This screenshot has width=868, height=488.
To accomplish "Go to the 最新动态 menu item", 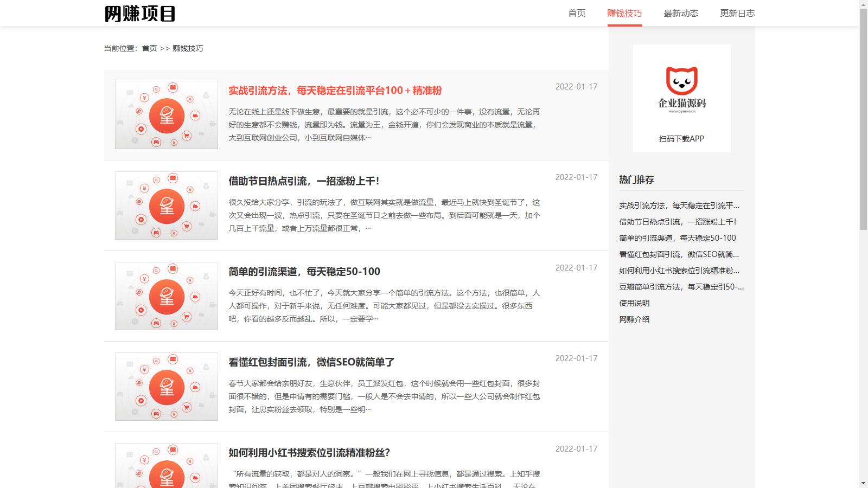I will [x=681, y=14].
